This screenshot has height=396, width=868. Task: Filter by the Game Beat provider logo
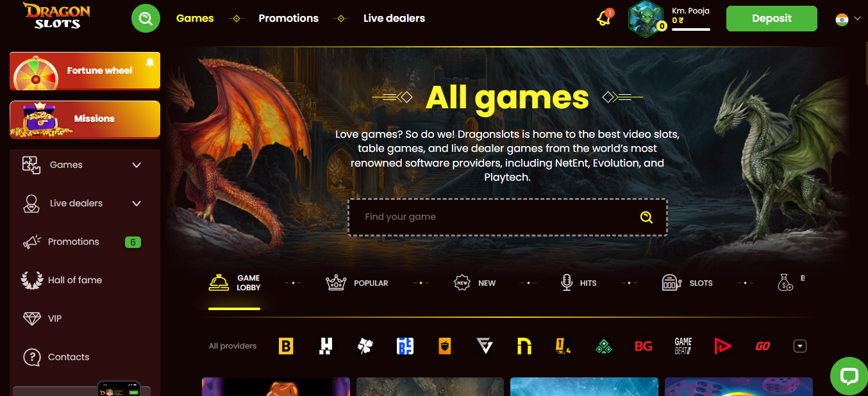pos(683,346)
